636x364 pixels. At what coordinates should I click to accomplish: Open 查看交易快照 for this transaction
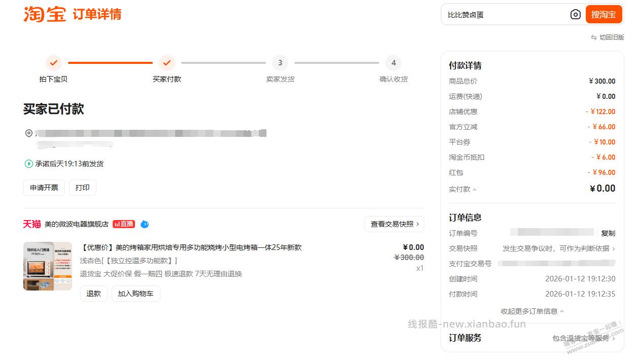pyautogui.click(x=394, y=224)
